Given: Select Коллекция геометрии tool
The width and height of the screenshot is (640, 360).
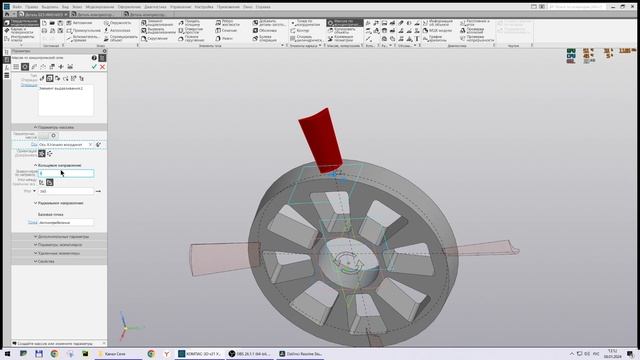Looking at the screenshot, I should tap(341, 38).
